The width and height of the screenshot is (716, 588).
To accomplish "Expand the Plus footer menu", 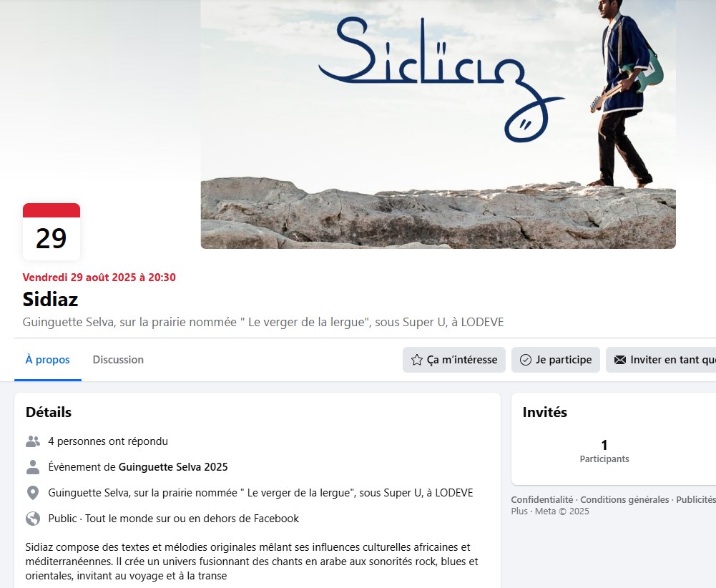I will click(x=519, y=511).
